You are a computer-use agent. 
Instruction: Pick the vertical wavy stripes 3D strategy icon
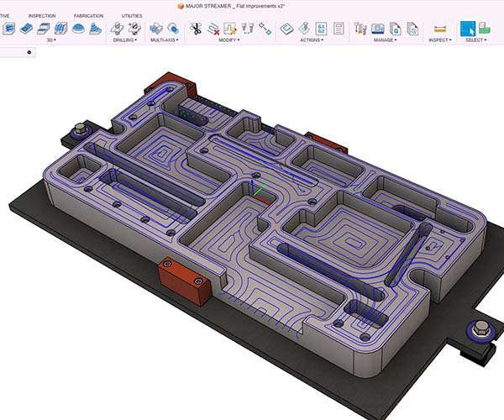[60, 29]
